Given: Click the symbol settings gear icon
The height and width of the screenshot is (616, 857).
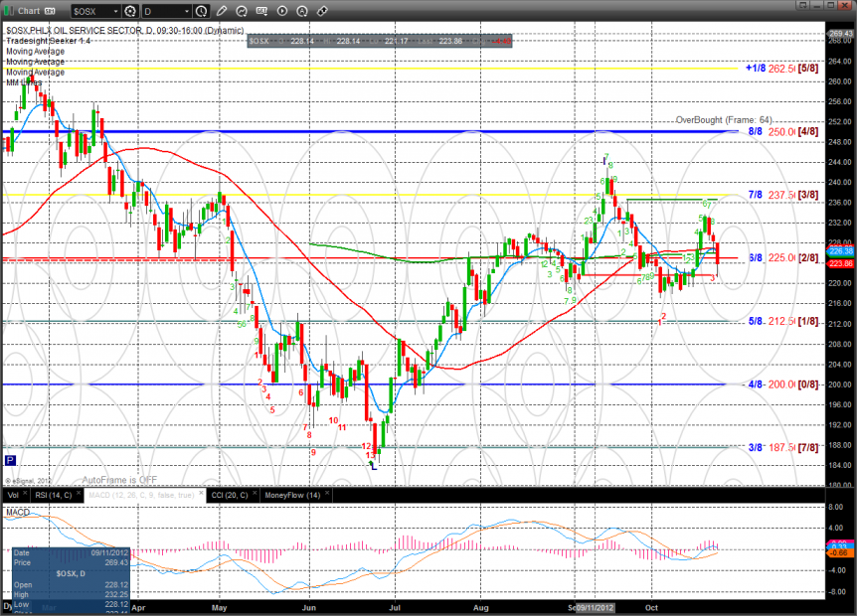Looking at the screenshot, I should click(x=130, y=11).
